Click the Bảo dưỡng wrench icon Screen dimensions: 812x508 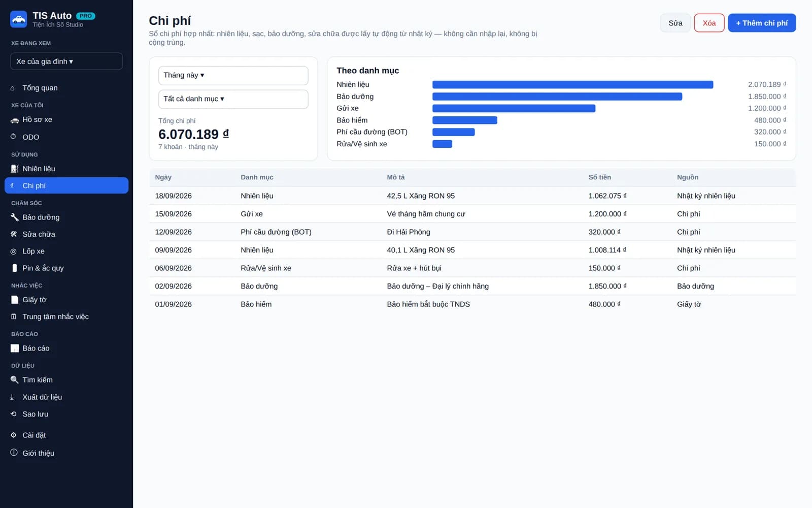click(x=15, y=217)
